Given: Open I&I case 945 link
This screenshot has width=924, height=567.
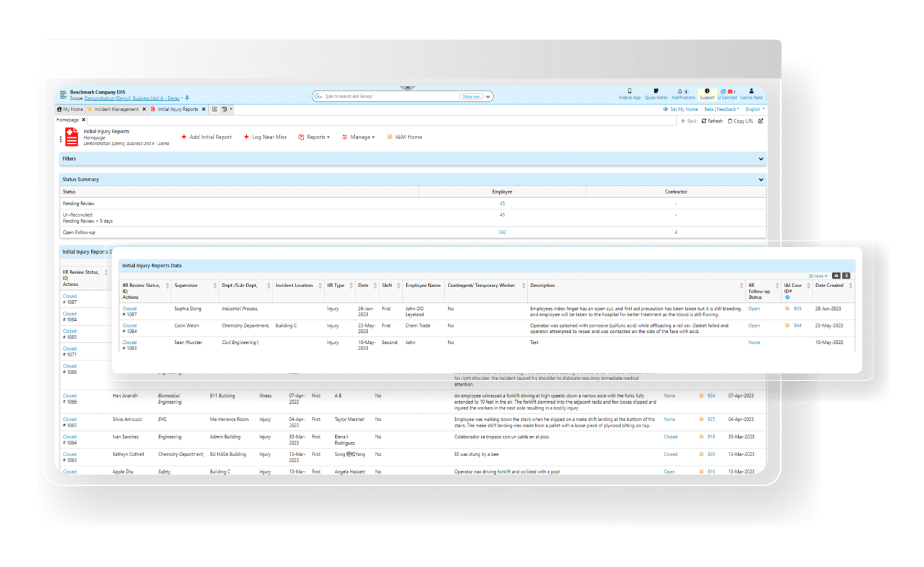Looking at the screenshot, I should [x=798, y=309].
